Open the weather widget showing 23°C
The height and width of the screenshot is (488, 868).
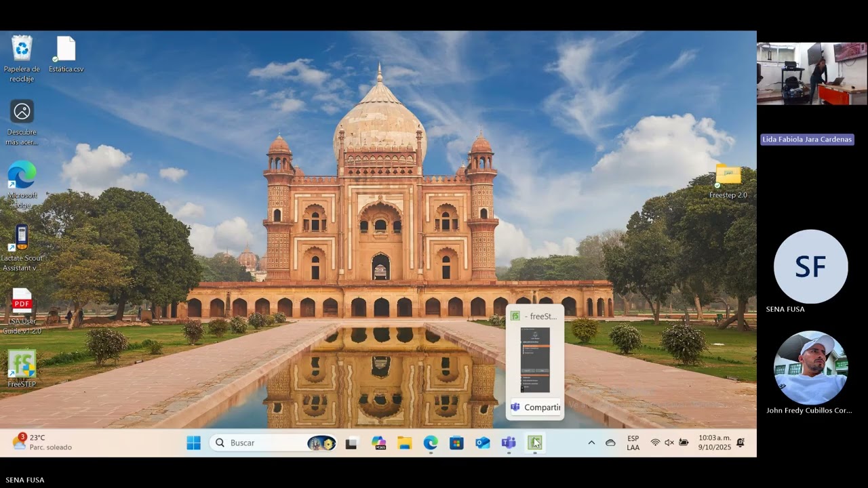pyautogui.click(x=42, y=443)
